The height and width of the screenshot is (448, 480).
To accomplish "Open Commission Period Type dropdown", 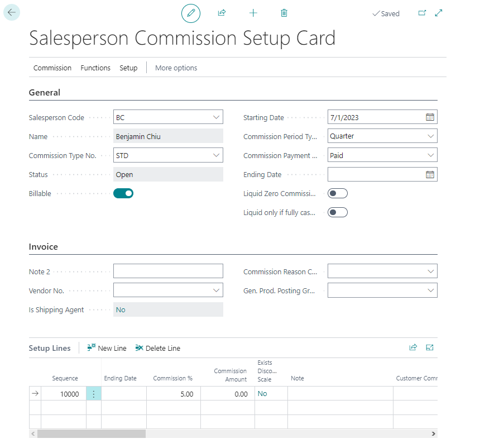I will tap(430, 136).
